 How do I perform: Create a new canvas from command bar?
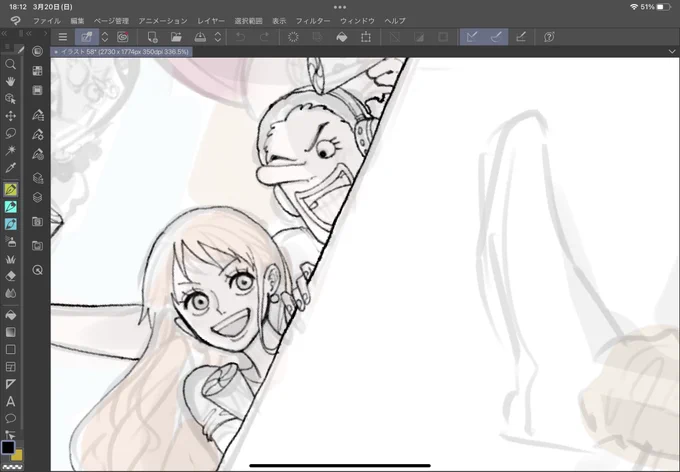(x=152, y=37)
